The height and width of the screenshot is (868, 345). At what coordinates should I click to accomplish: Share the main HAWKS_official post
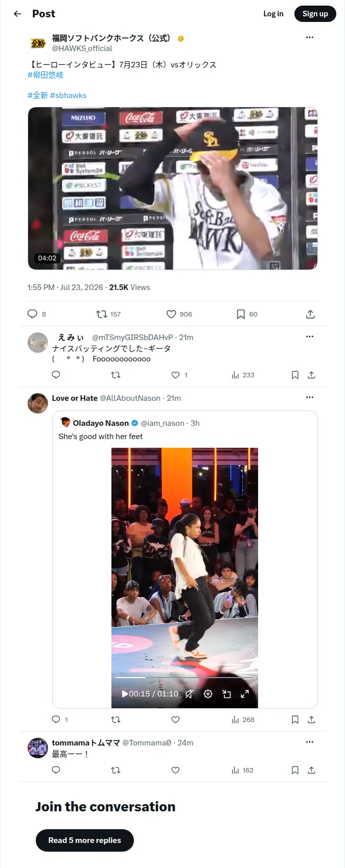[310, 314]
